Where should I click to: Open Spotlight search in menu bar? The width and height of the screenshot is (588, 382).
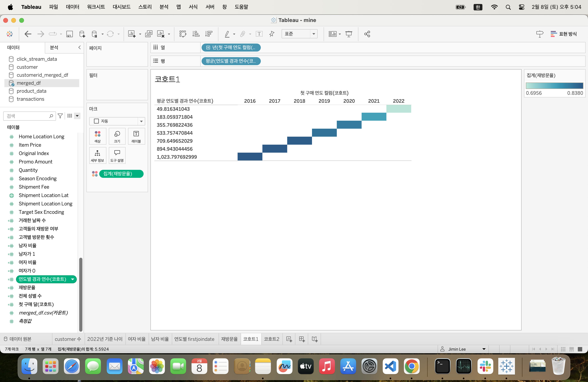point(508,7)
